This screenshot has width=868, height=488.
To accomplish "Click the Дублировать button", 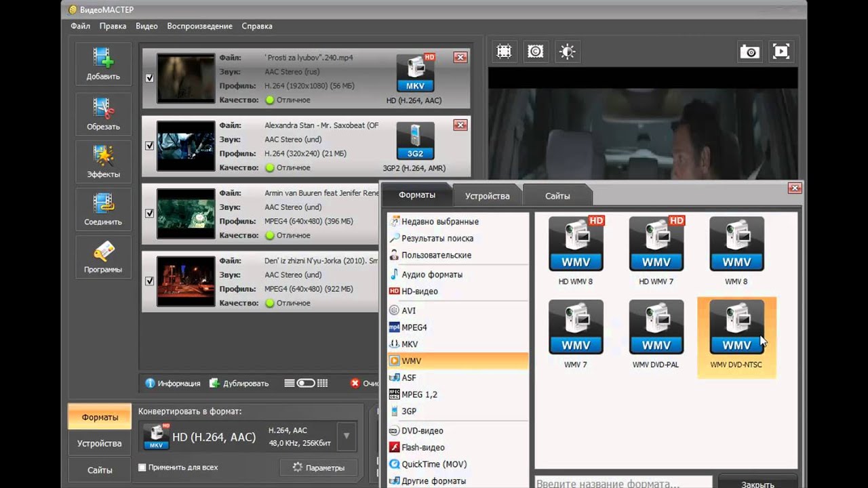I will click(239, 383).
